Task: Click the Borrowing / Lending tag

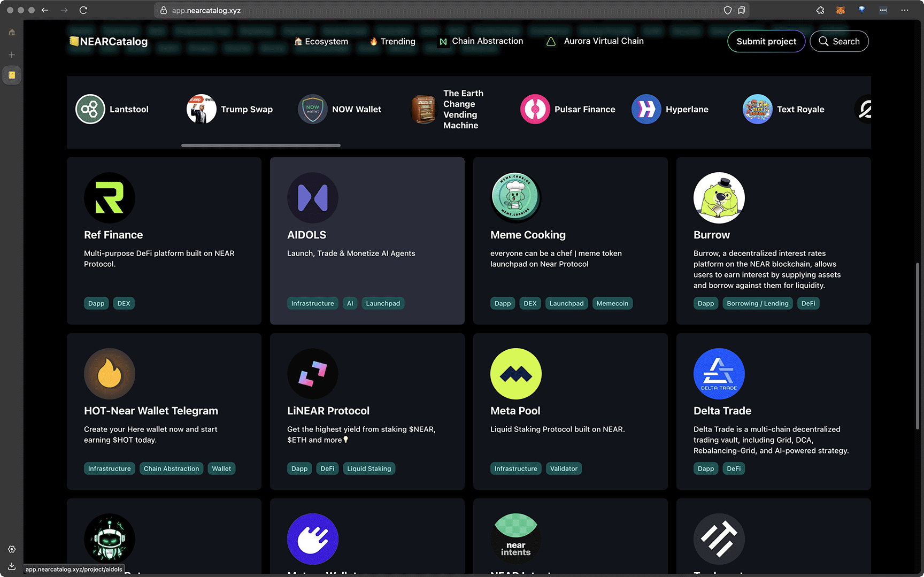Action: pyautogui.click(x=757, y=303)
